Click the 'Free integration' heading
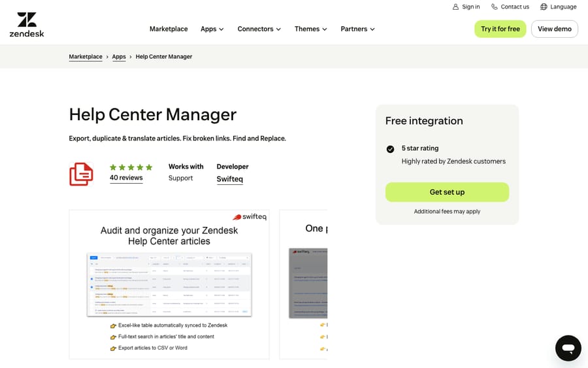Screen dimensions: 588x368 tap(424, 121)
